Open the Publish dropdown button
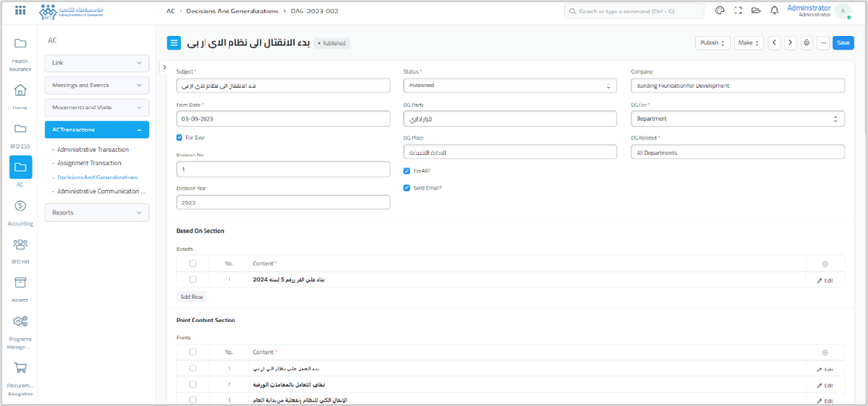The image size is (868, 406). tap(711, 43)
